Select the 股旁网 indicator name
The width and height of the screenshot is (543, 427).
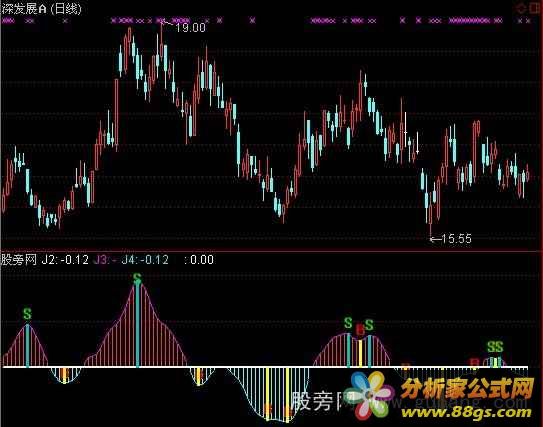click(19, 259)
